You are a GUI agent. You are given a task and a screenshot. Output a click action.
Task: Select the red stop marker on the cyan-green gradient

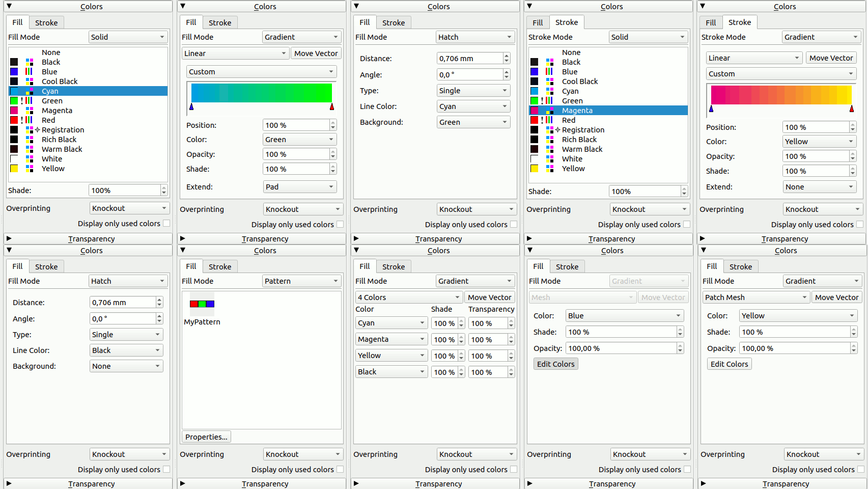332,107
